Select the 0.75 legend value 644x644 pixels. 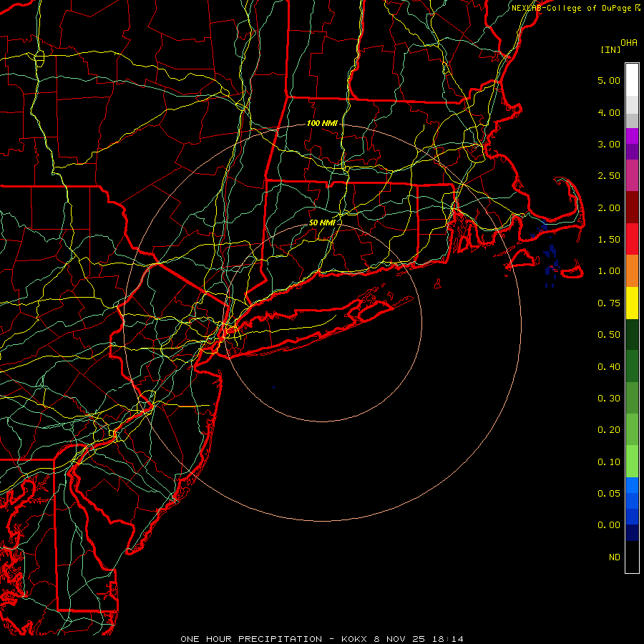click(609, 303)
